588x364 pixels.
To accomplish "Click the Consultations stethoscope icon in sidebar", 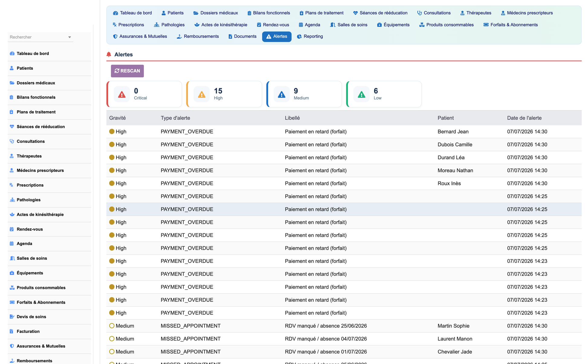I will click(x=12, y=141).
